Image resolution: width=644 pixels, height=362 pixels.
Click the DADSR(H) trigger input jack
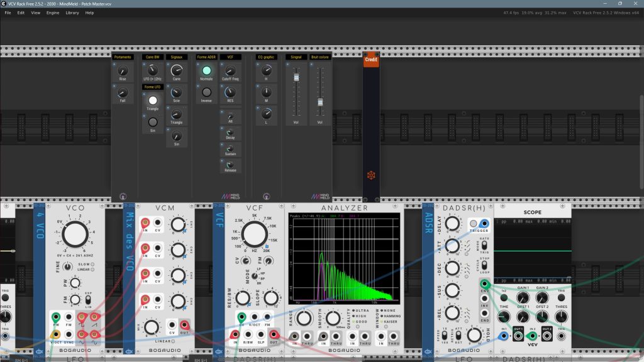485,224
